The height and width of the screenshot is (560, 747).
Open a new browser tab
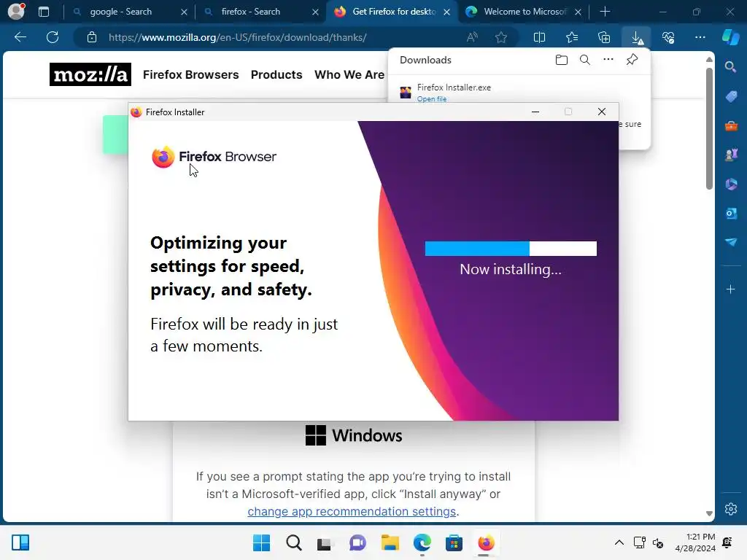(x=605, y=12)
